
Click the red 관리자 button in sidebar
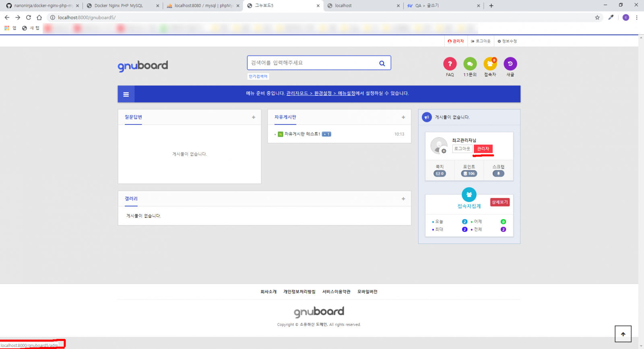483,149
